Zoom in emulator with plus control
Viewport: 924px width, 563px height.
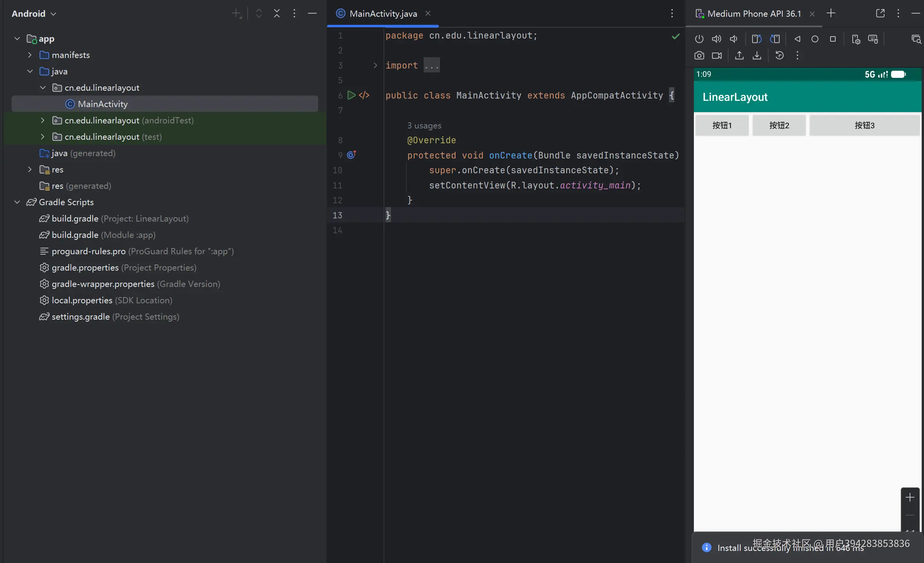pyautogui.click(x=910, y=497)
